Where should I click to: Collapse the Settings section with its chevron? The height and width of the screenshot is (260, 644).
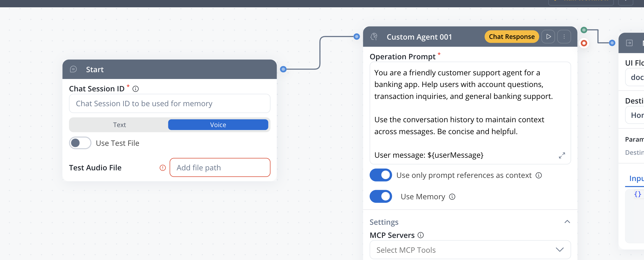[567, 222]
